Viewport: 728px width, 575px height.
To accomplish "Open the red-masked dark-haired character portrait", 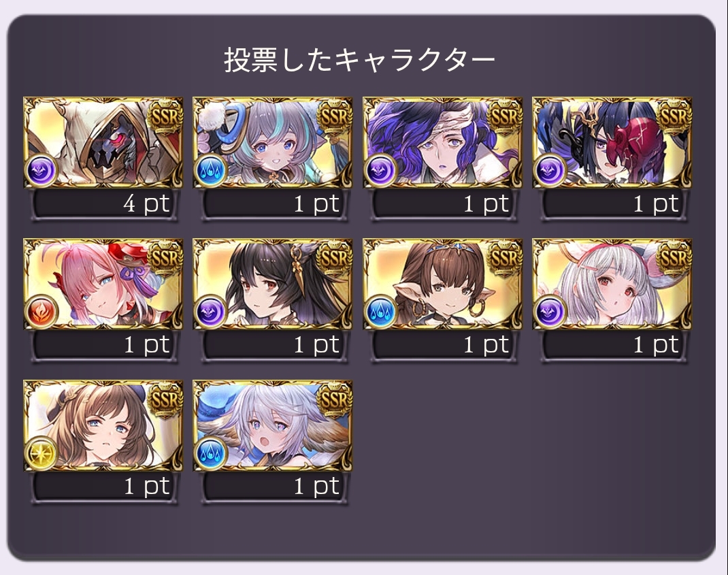I will click(x=612, y=142).
